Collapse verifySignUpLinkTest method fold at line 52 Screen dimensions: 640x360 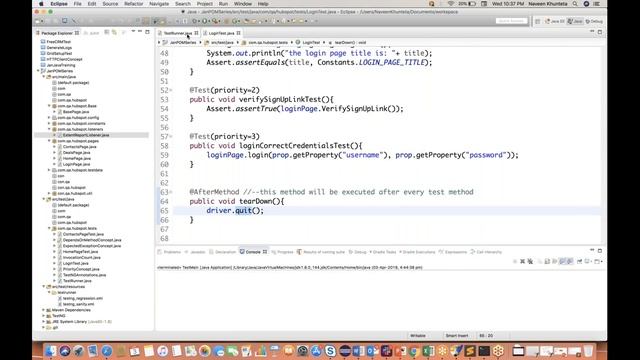click(x=171, y=90)
